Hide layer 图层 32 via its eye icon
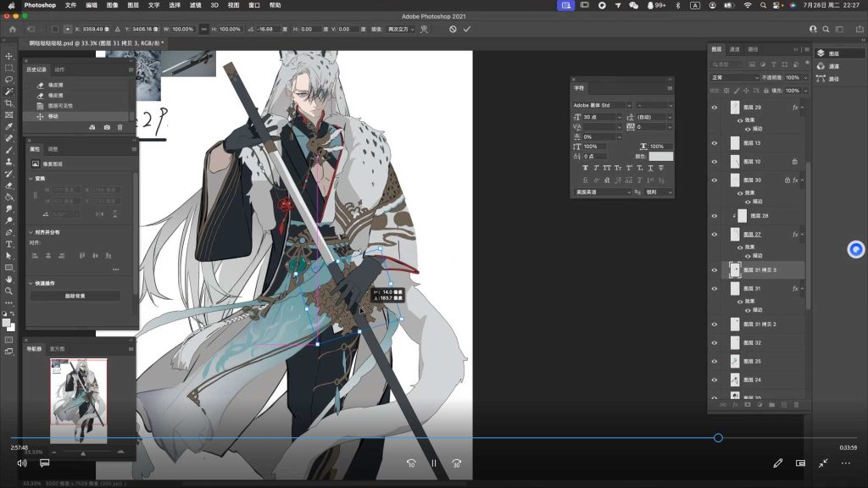The image size is (868, 488). (714, 343)
